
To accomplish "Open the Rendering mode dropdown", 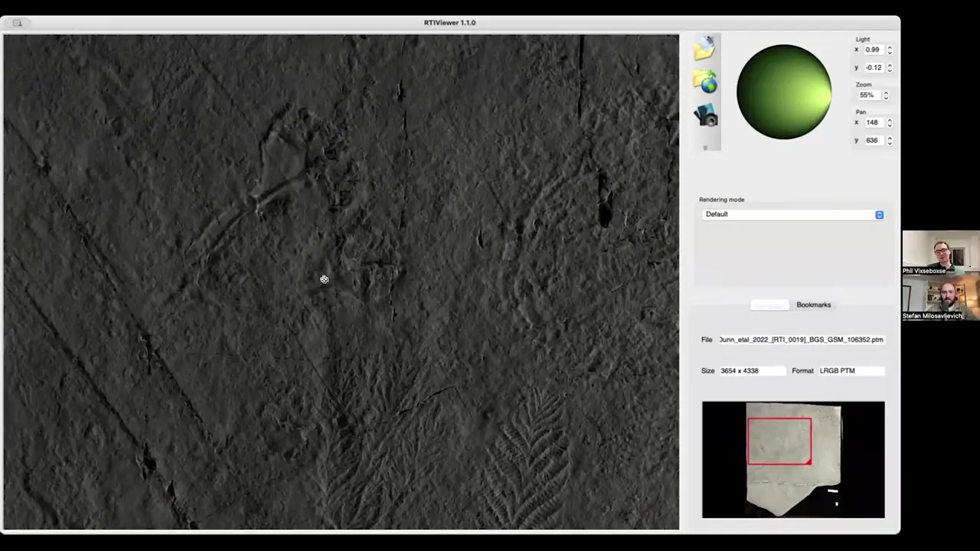I will (793, 214).
